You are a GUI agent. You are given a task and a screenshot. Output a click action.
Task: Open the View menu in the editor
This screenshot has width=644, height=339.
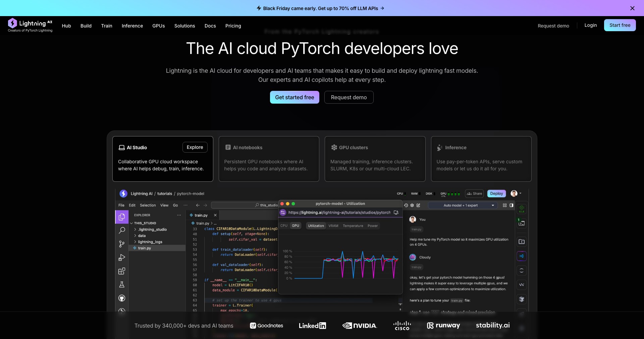164,205
